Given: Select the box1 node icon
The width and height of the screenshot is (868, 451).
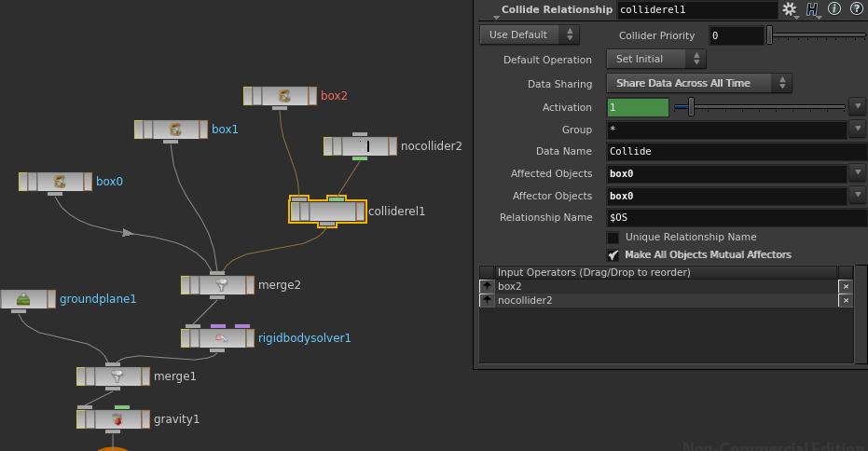Looking at the screenshot, I should (175, 130).
